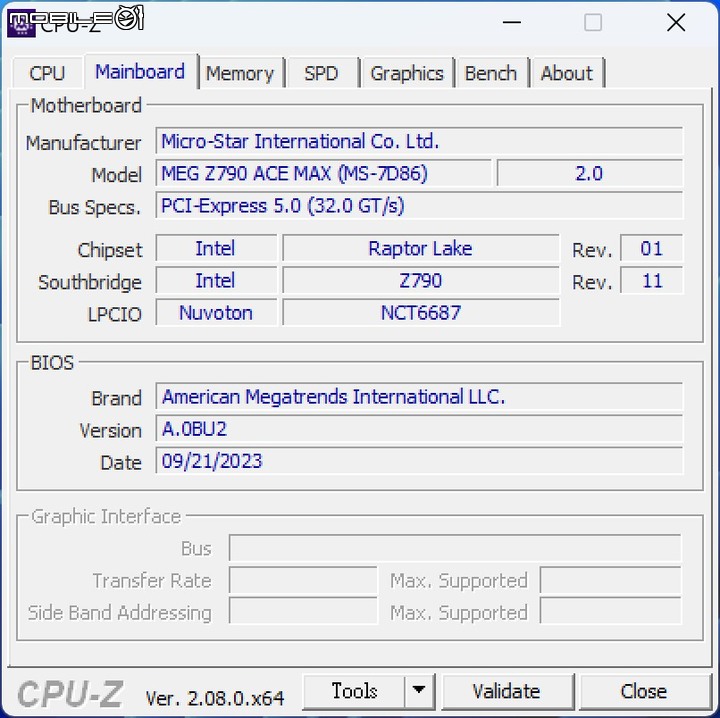720x718 pixels.
Task: Minimize the CPU-Z window
Action: [512, 22]
